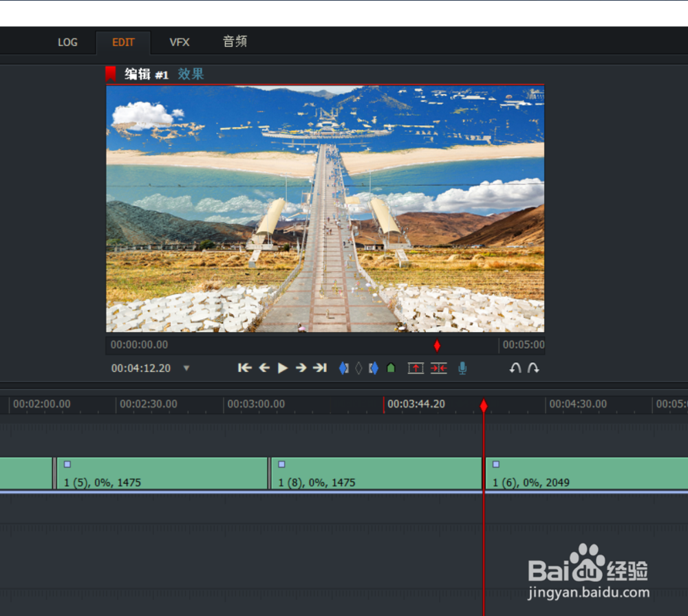Toggle the green marker icon in playback controls

391,368
